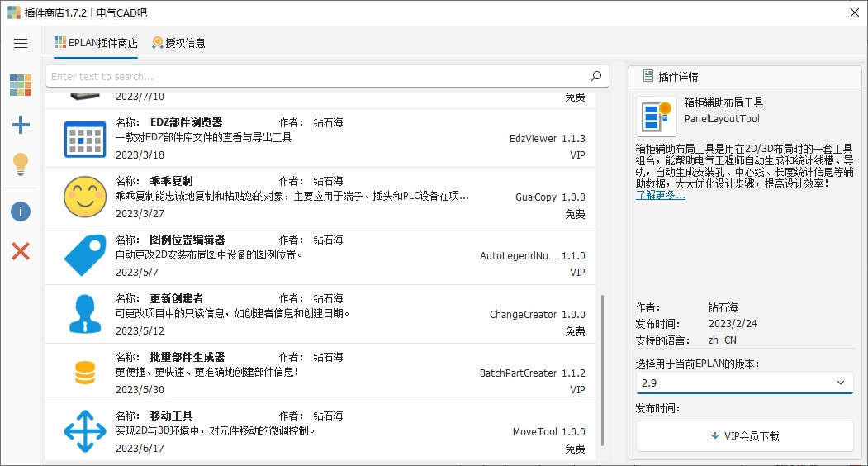Viewport: 868px width, 466px height.
Task: Select the 移动工具 arrows icon
Action: point(85,431)
